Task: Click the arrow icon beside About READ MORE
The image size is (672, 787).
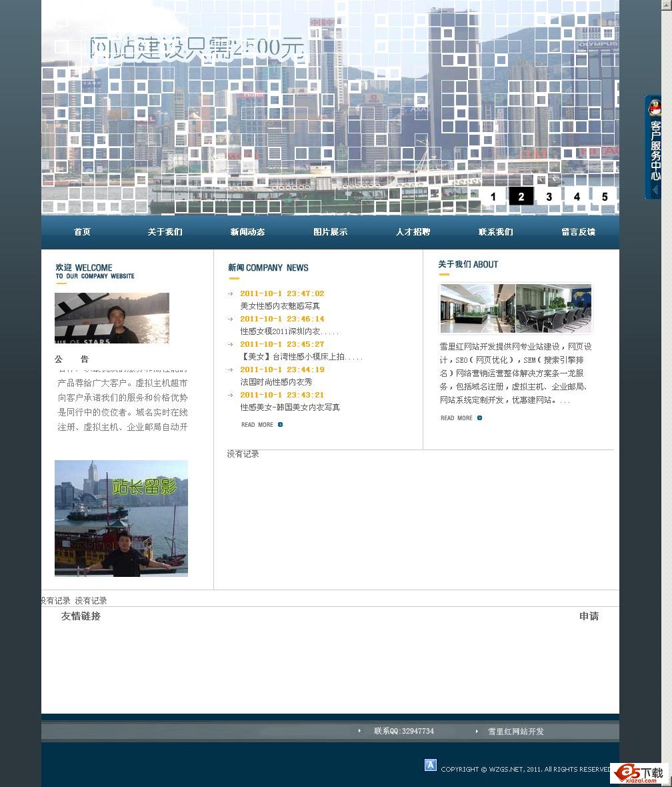Action: pos(479,418)
